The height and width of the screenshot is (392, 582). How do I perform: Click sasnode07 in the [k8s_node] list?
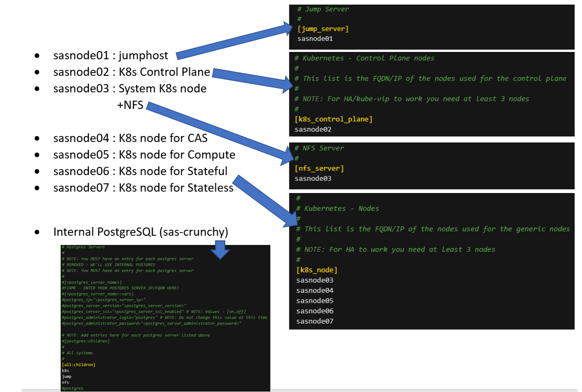(315, 321)
